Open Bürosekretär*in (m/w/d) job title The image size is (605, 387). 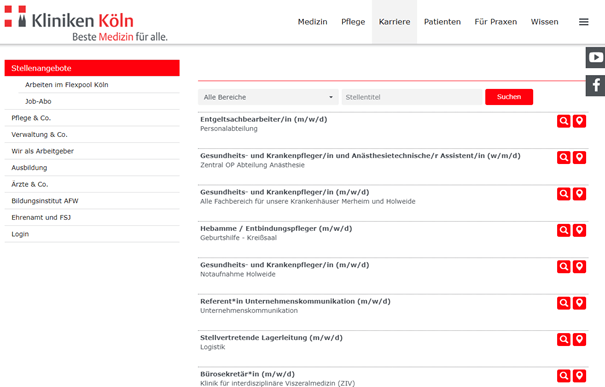[247, 374]
